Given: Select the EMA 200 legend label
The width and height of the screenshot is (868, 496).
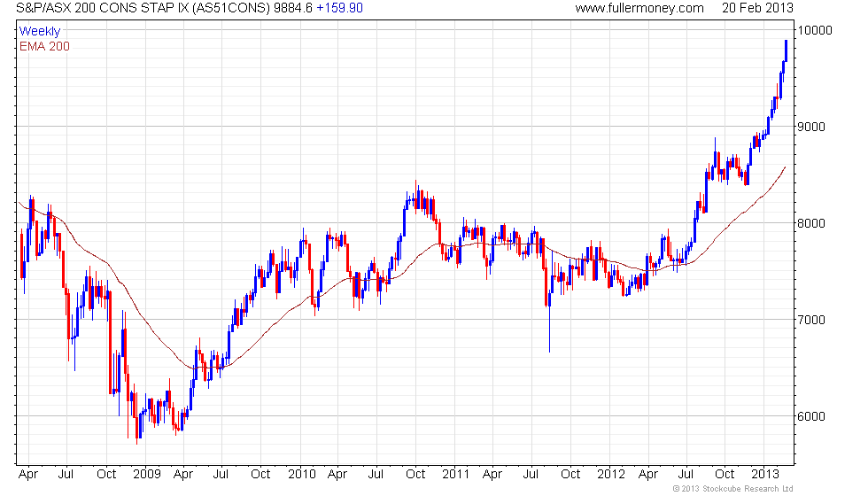Looking at the screenshot, I should [x=44, y=46].
